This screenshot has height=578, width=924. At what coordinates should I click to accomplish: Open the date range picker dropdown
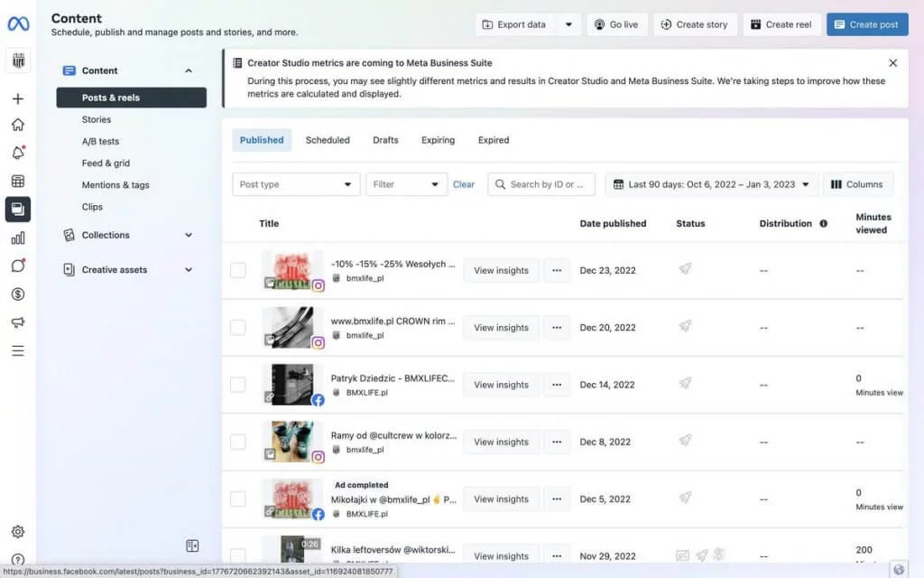711,184
